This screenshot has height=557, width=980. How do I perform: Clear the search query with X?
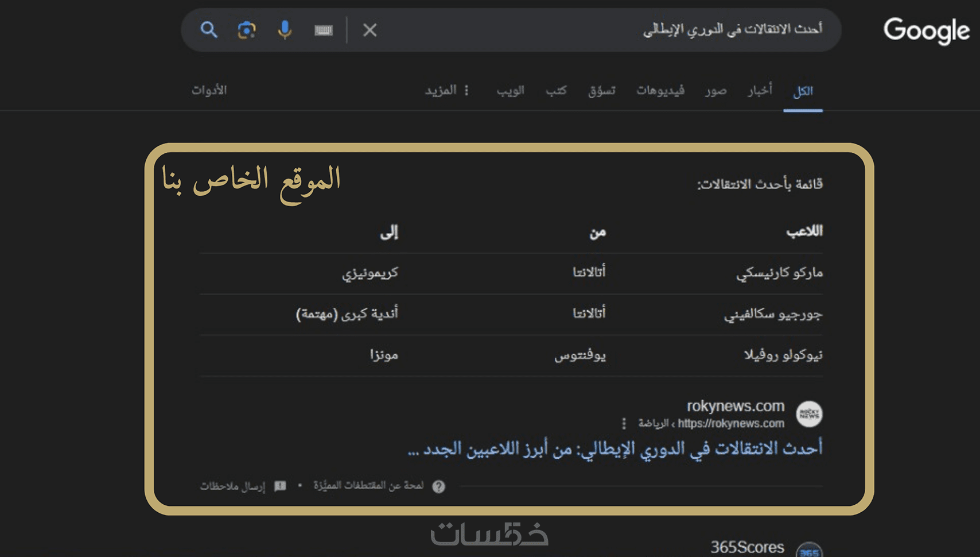tap(370, 30)
